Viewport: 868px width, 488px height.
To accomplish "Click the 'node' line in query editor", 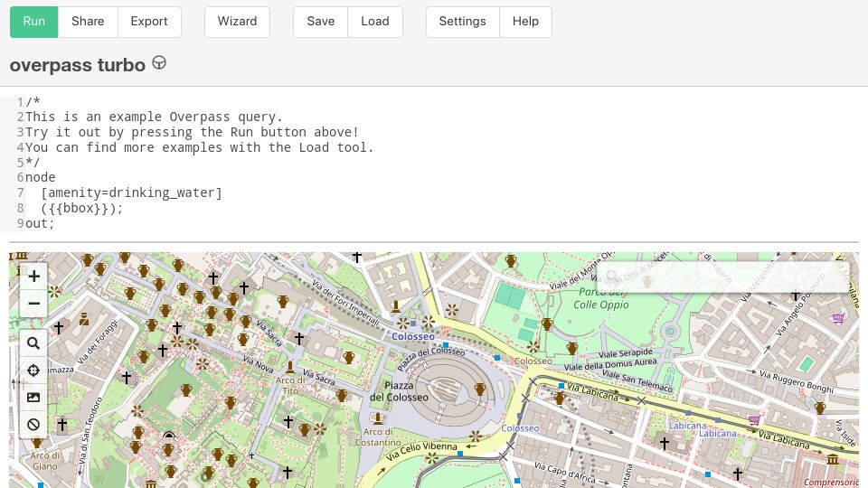I will (41, 177).
